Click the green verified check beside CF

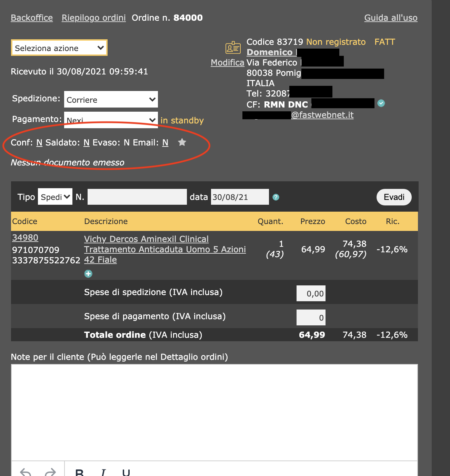coord(381,103)
